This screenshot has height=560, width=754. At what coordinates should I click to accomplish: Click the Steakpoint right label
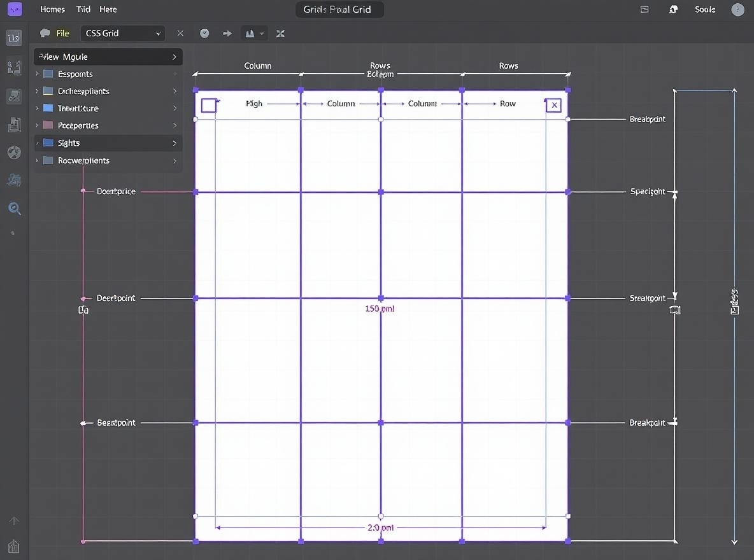(x=647, y=298)
